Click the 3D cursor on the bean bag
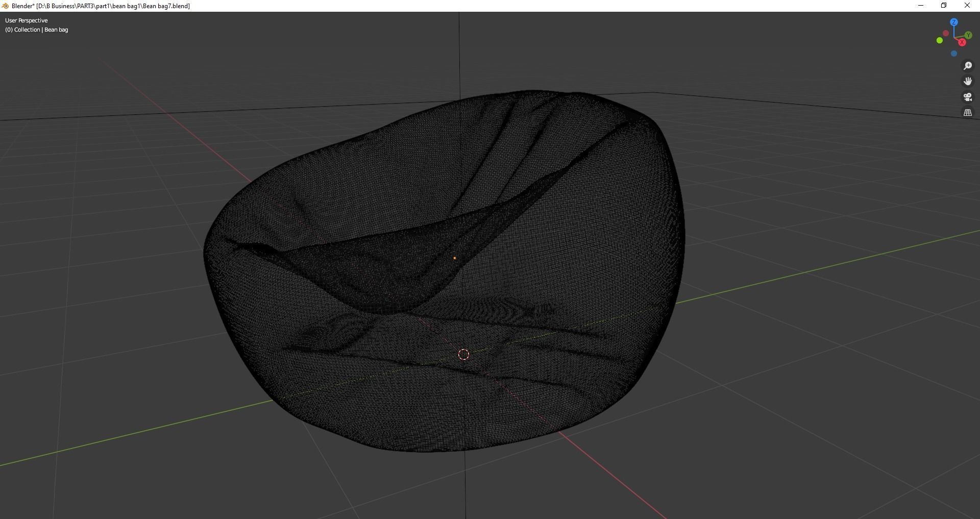The width and height of the screenshot is (980, 519). [x=463, y=354]
